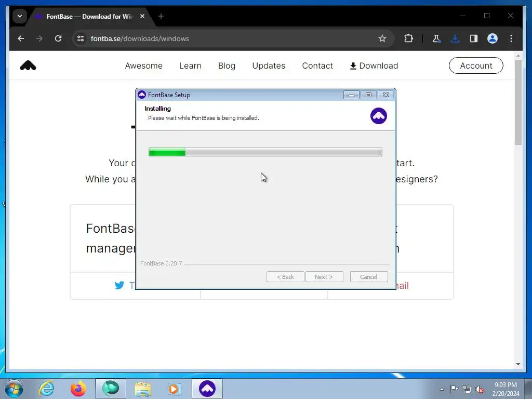
Task: Click Download link in site menu
Action: [374, 66]
